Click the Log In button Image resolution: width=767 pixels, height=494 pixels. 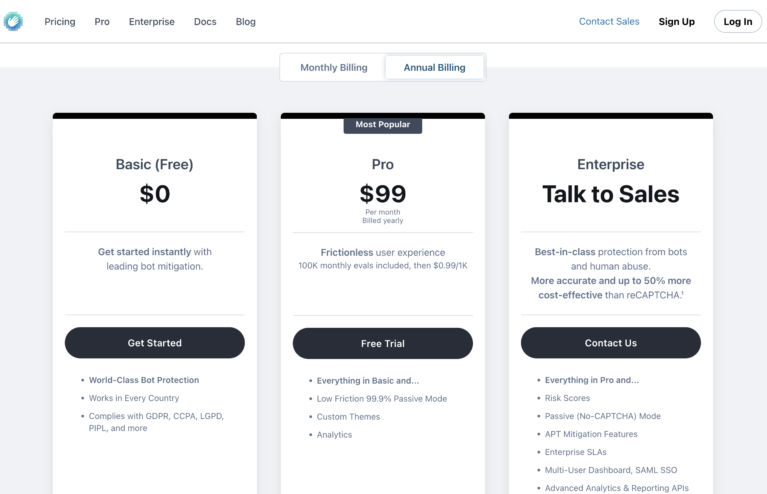point(738,22)
